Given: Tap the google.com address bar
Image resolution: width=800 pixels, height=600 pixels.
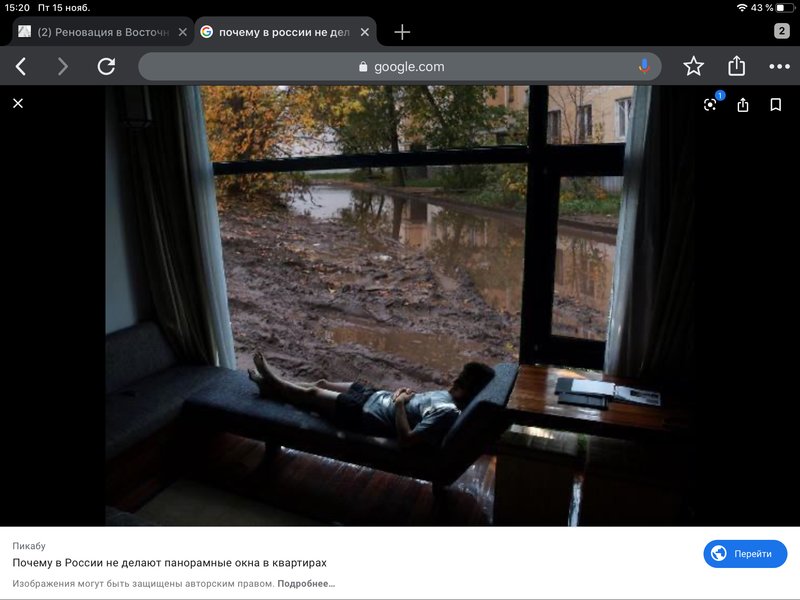Looking at the screenshot, I should [400, 67].
